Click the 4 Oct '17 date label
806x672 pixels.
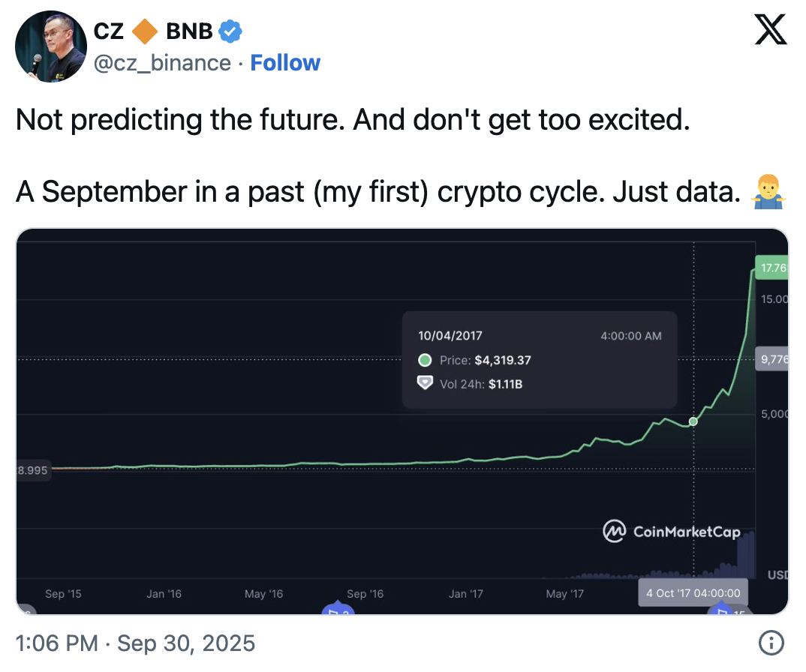pyautogui.click(x=693, y=592)
